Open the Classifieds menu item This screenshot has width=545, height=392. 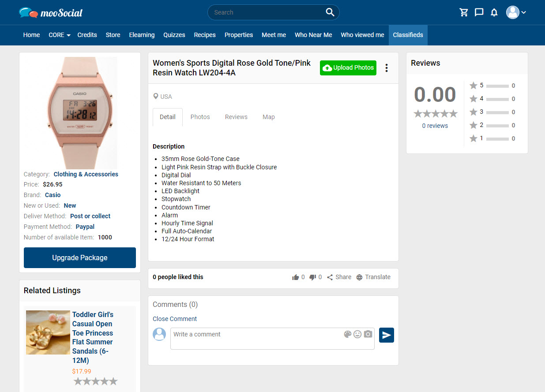click(x=408, y=35)
